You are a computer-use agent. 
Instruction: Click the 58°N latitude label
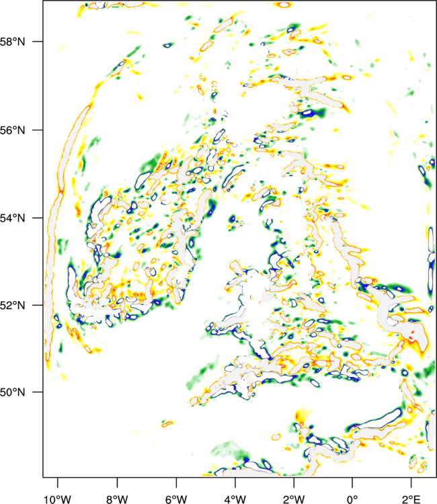12,42
